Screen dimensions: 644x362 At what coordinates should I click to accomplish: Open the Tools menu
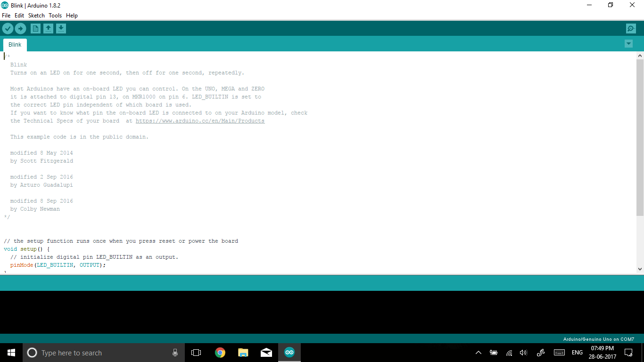55,15
